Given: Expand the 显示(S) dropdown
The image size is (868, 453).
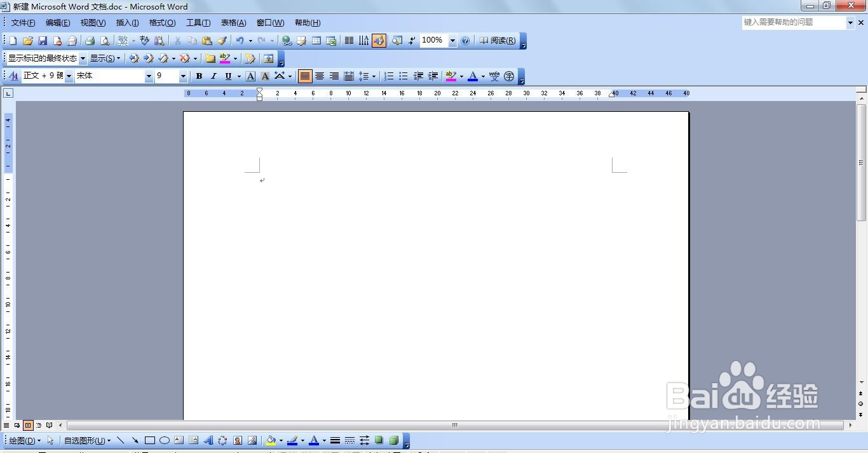Looking at the screenshot, I should point(105,58).
